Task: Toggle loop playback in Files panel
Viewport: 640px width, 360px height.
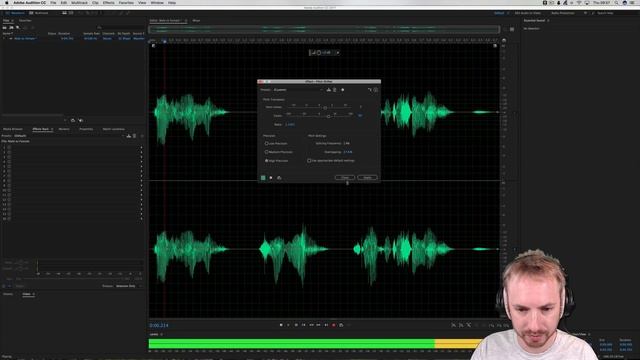Action: (73, 120)
